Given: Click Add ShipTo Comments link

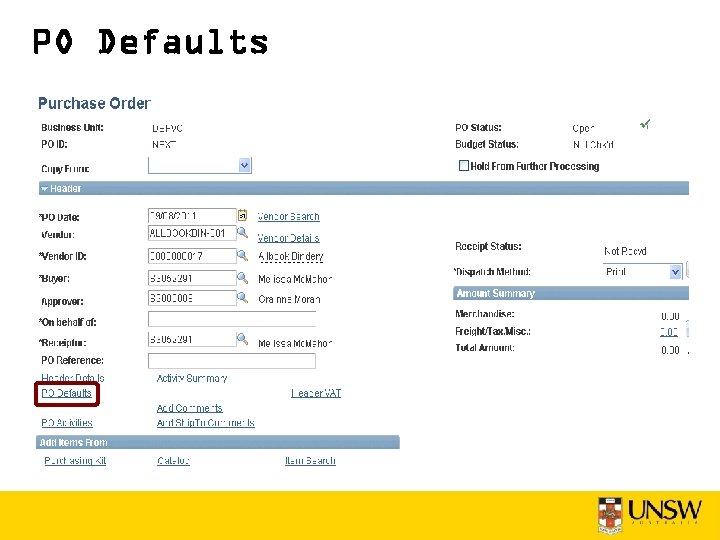Looking at the screenshot, I should [x=205, y=422].
